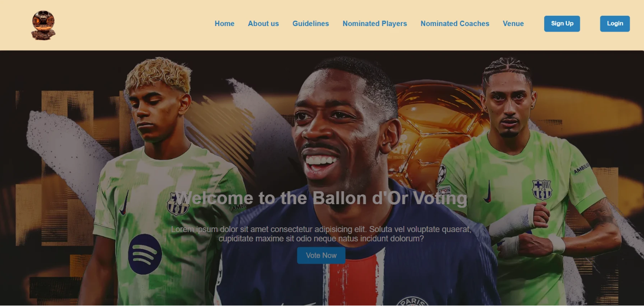Image resolution: width=644 pixels, height=306 pixels.
Task: Click the Vote Now button
Action: [321, 255]
